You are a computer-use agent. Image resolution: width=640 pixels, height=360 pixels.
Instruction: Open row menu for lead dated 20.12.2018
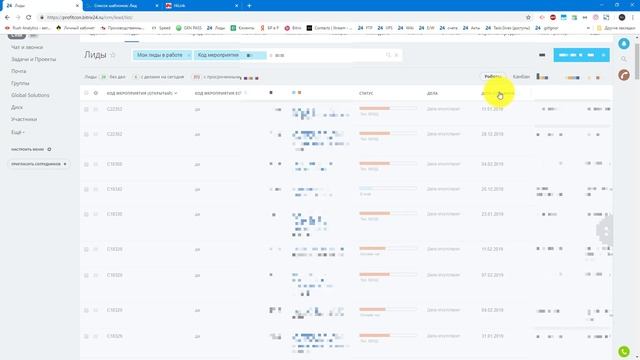[x=96, y=189]
